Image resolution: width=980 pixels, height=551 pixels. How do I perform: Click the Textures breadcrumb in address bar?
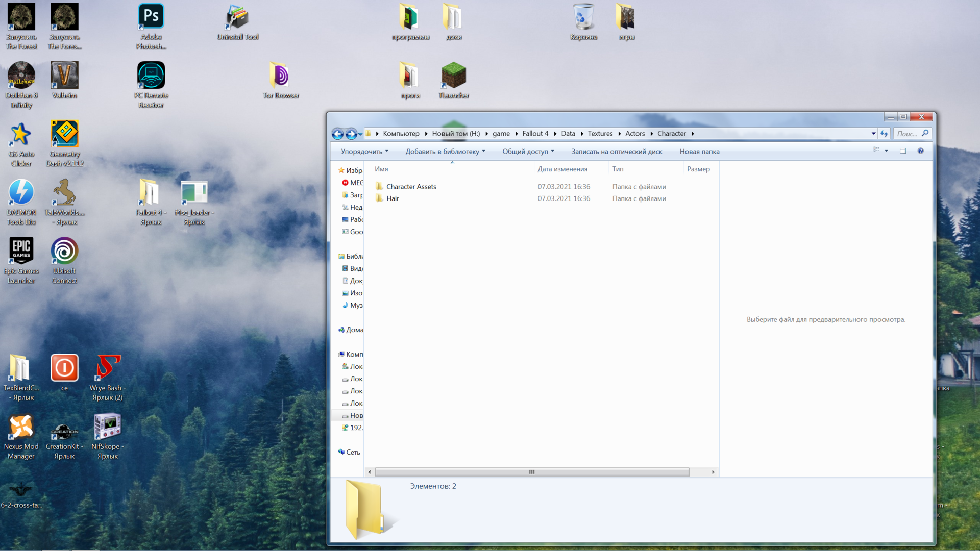(600, 134)
